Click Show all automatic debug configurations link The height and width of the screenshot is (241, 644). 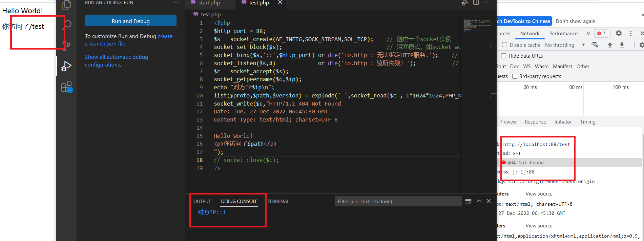tap(117, 61)
